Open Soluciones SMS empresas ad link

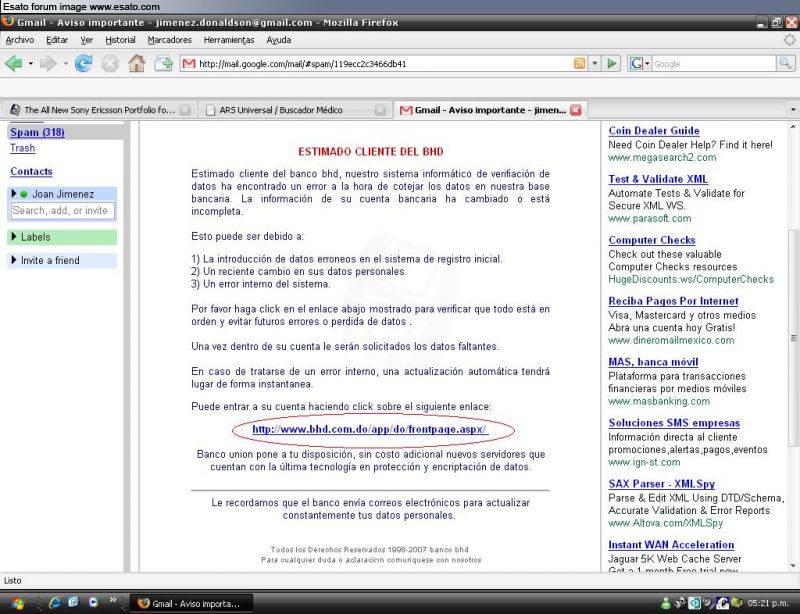pos(674,423)
